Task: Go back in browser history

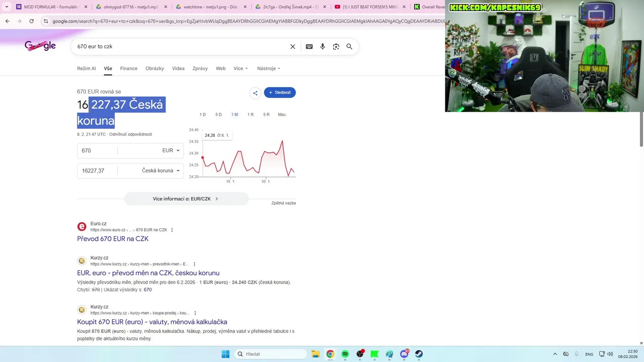Action: pyautogui.click(x=7, y=21)
